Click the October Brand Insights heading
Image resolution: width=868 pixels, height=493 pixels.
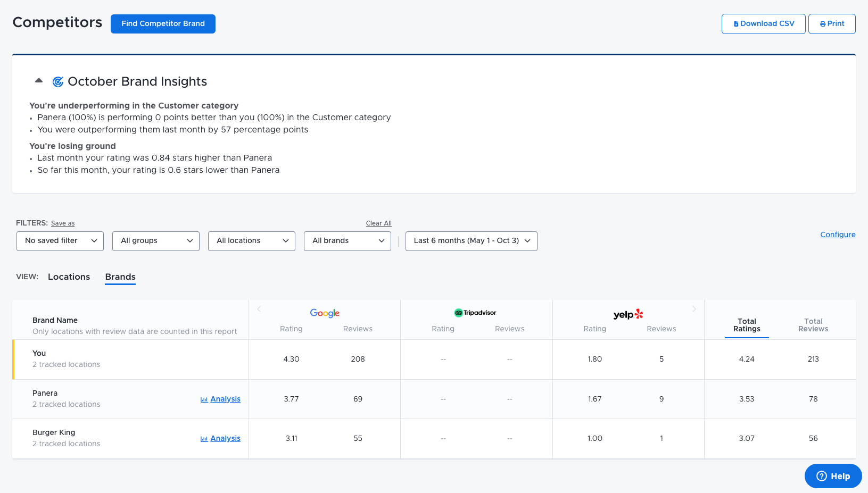[137, 81]
